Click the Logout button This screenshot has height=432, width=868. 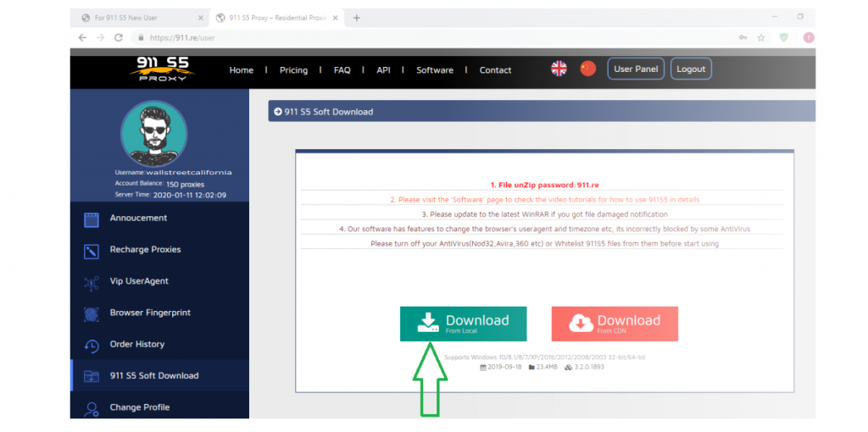[691, 69]
